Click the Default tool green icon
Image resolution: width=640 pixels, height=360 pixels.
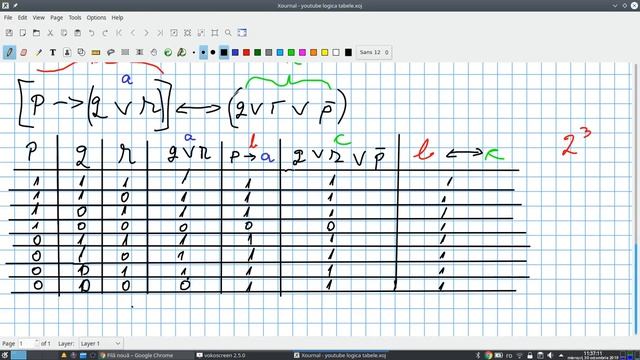(168, 52)
